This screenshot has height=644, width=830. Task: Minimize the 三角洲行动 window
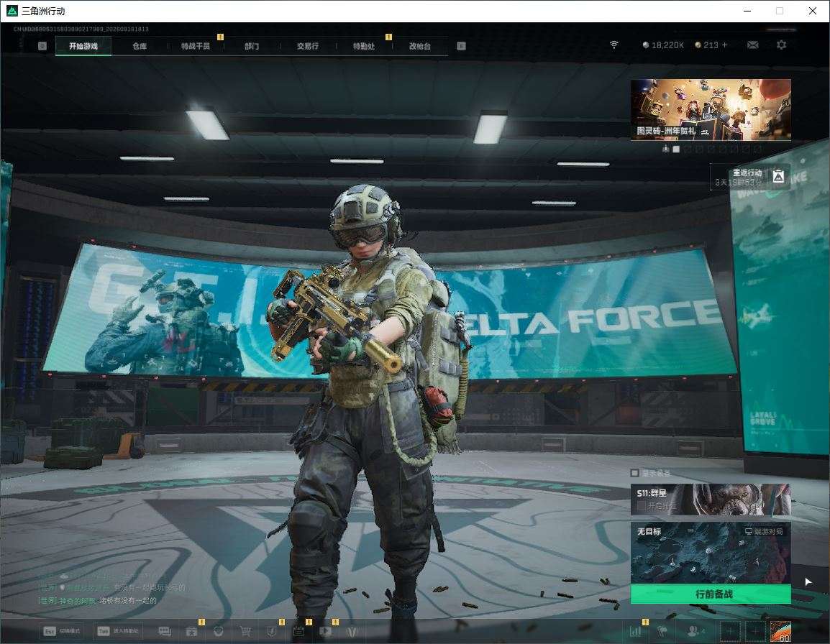click(747, 11)
